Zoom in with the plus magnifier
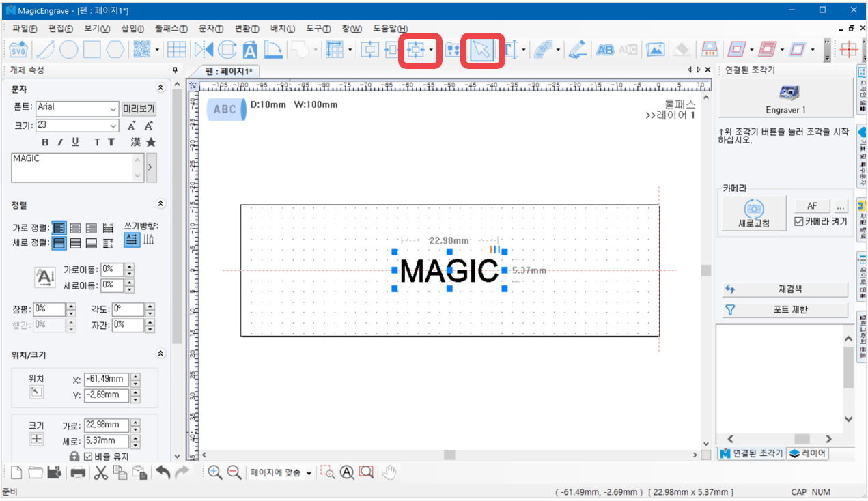The height and width of the screenshot is (501, 868). coord(214,472)
